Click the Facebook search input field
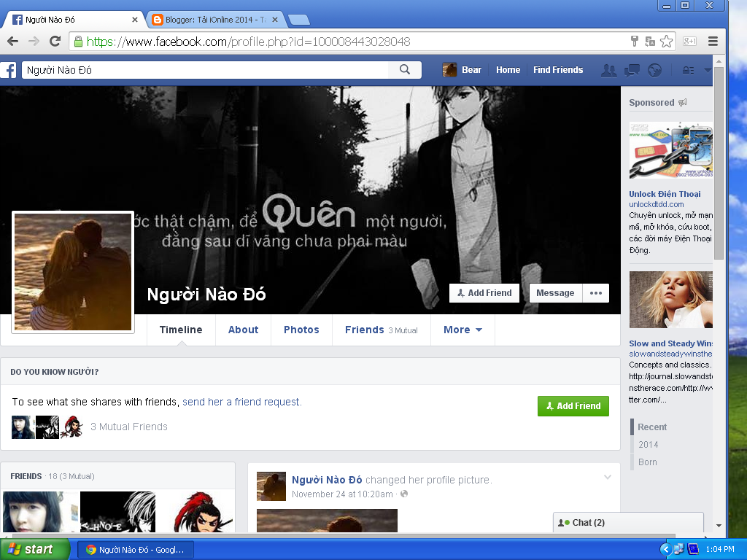The image size is (747, 560). tap(205, 70)
